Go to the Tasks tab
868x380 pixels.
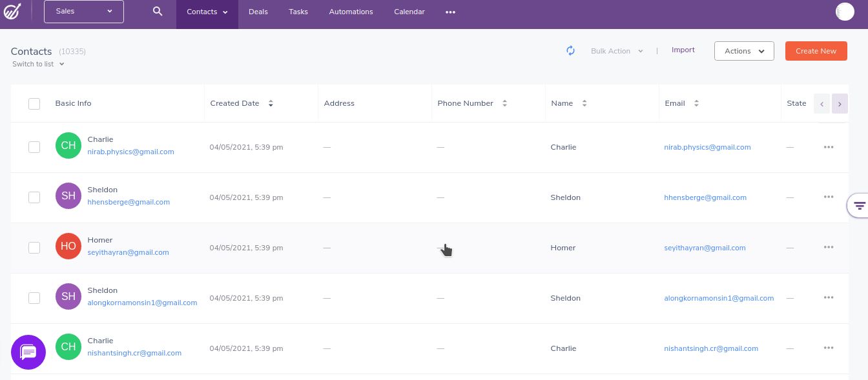point(298,12)
